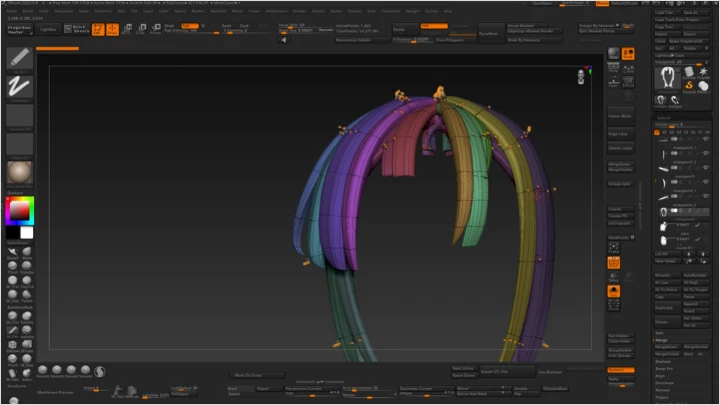Pick a color from the color picker
The height and width of the screenshot is (405, 720).
[19, 211]
